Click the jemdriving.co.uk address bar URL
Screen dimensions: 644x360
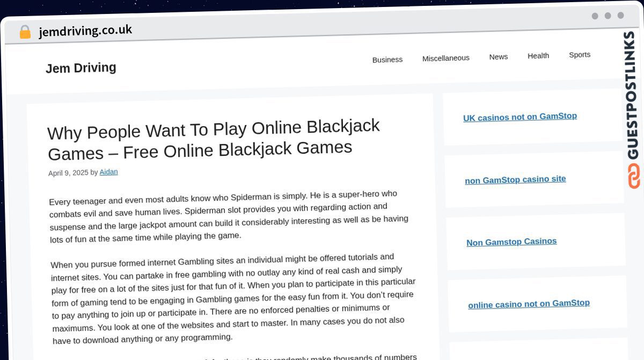[x=85, y=31]
